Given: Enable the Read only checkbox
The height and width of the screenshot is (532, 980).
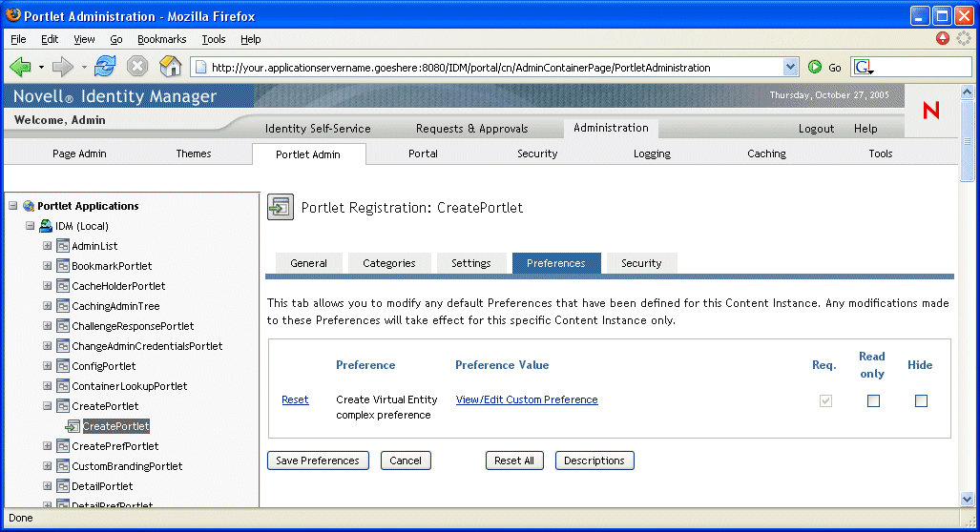Looking at the screenshot, I should pyautogui.click(x=873, y=401).
